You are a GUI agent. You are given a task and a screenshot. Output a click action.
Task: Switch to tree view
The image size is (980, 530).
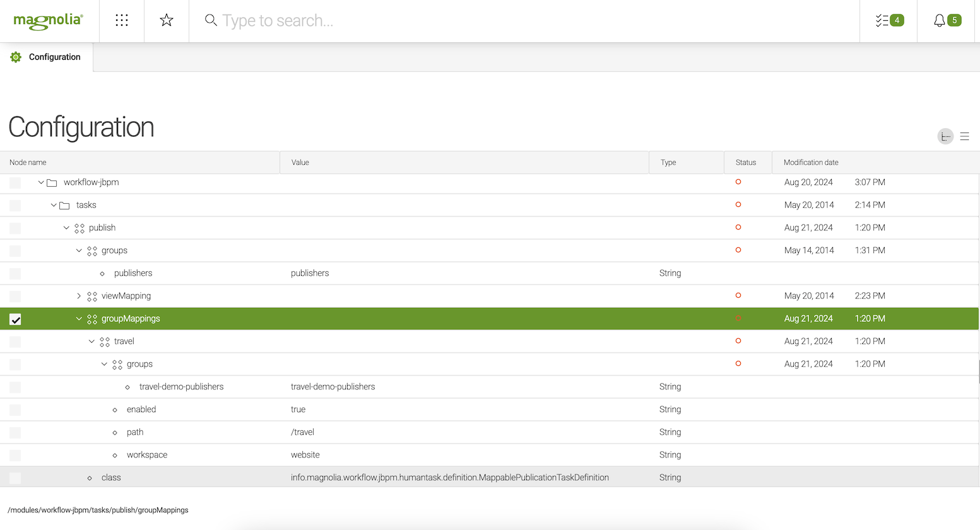945,136
